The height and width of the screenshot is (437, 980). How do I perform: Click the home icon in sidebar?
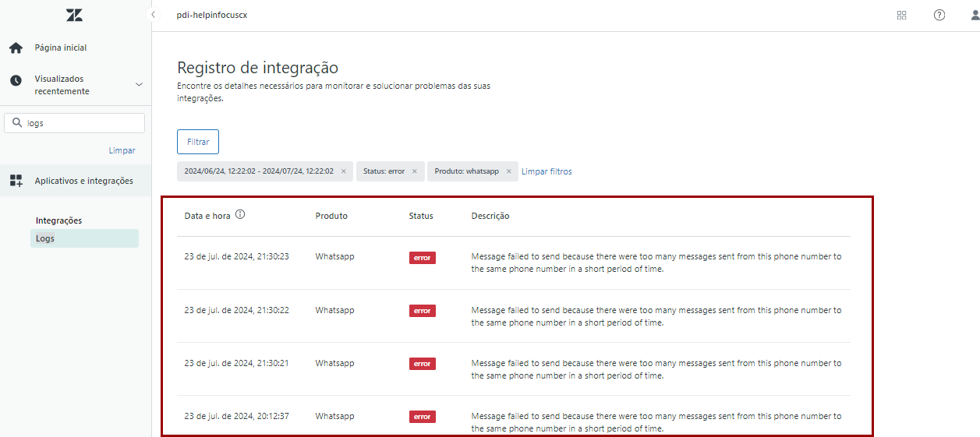click(x=16, y=48)
